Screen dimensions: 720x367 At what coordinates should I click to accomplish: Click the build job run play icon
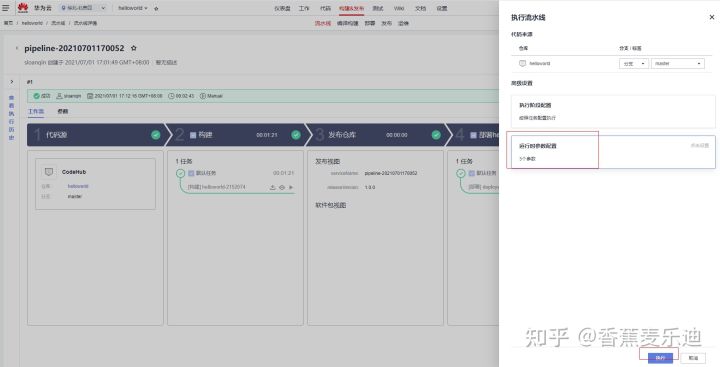coord(291,187)
